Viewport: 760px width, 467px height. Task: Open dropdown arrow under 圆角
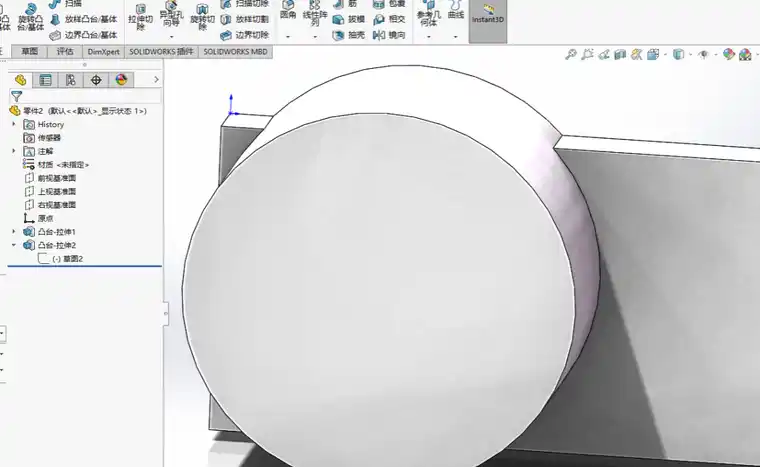pyautogui.click(x=288, y=37)
